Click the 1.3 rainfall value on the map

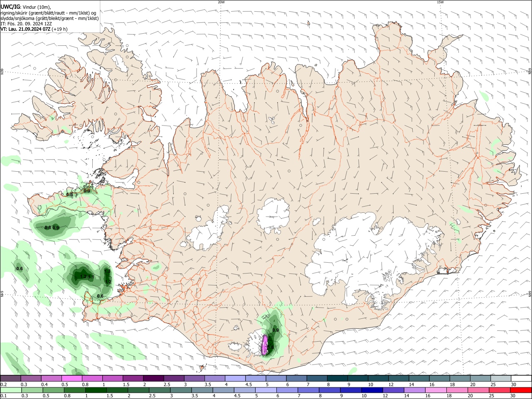tap(107, 271)
